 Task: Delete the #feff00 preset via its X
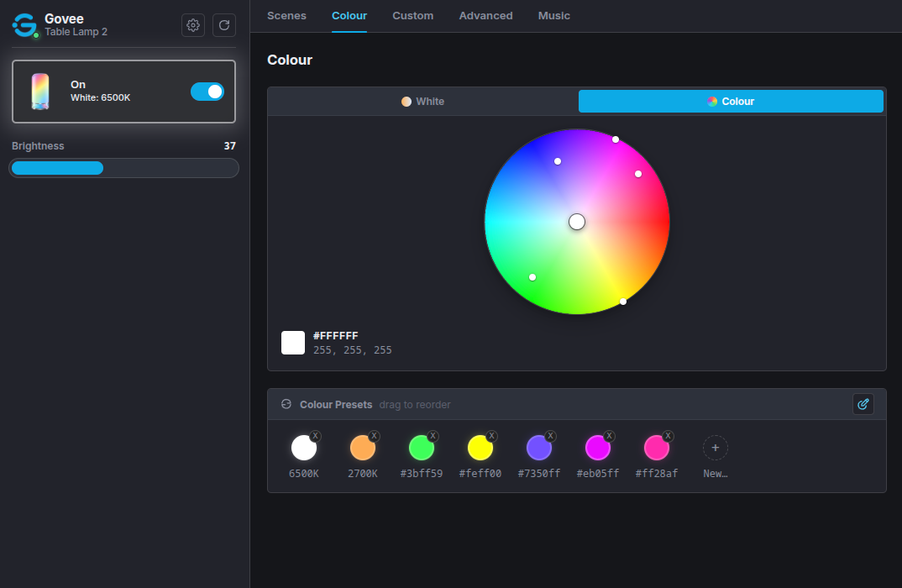tap(492, 435)
